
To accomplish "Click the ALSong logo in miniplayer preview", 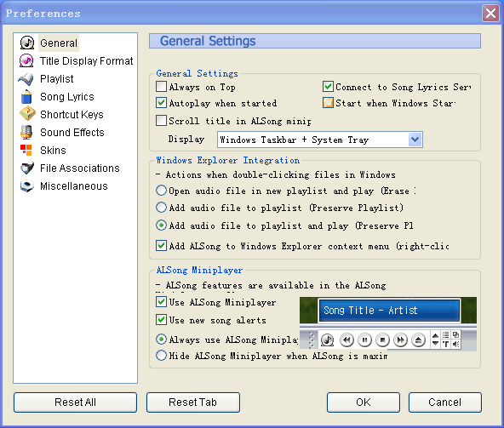I will (327, 340).
